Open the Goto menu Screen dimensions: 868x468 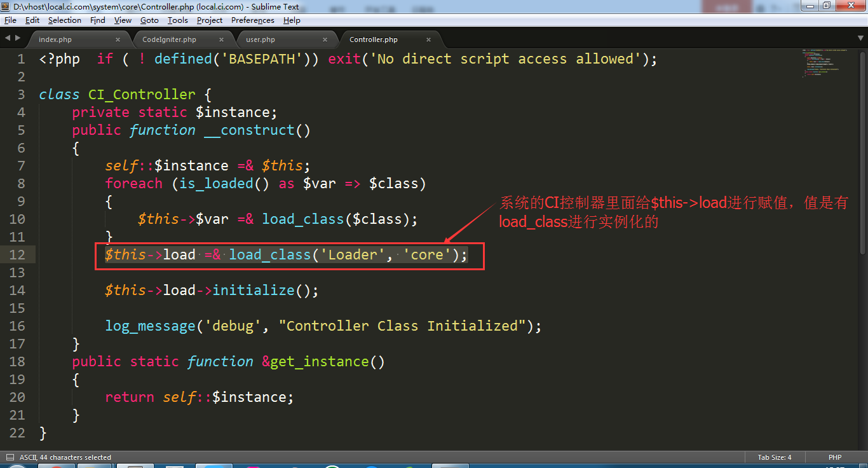point(149,20)
